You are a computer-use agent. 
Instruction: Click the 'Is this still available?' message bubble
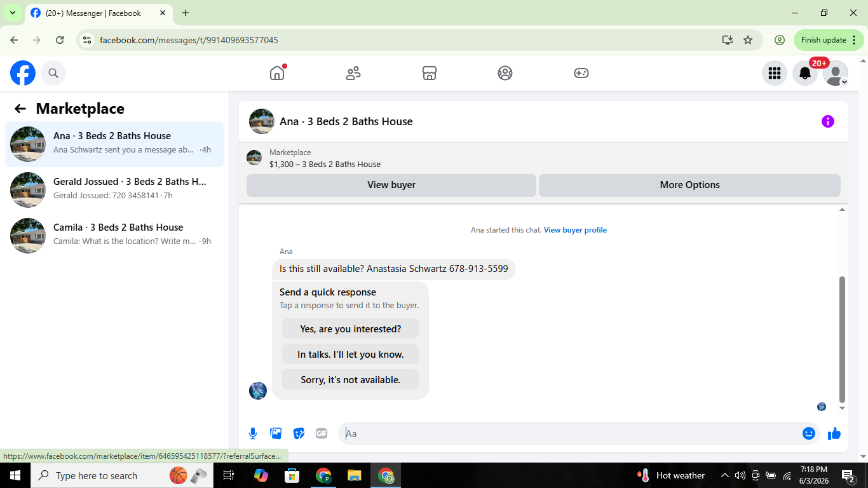pos(394,269)
